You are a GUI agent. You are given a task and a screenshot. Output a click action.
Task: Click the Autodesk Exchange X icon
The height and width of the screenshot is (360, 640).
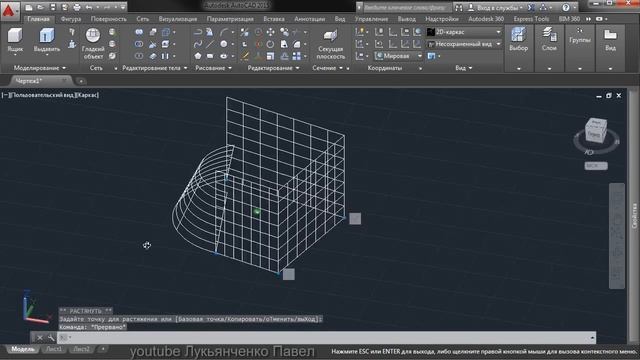[x=531, y=7]
